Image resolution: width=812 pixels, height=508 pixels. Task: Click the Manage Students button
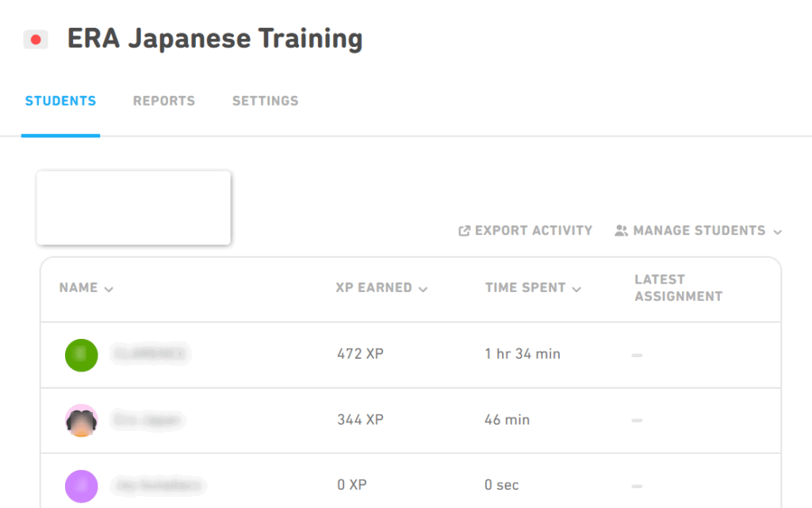tap(699, 231)
